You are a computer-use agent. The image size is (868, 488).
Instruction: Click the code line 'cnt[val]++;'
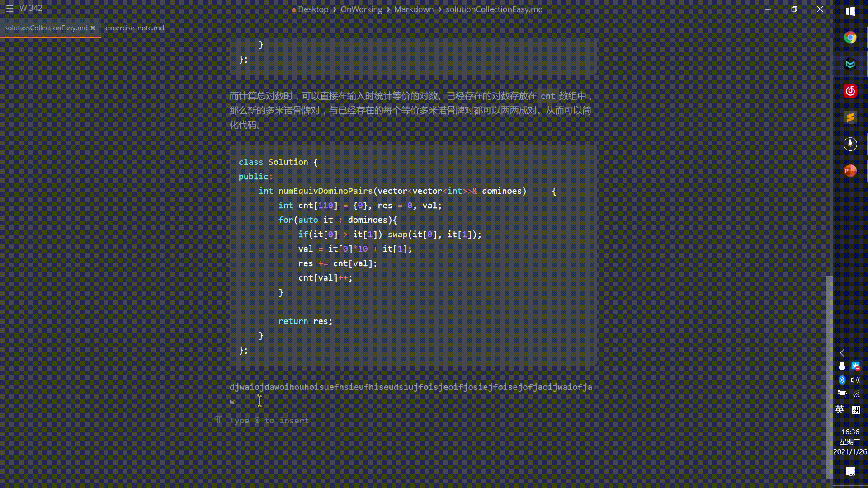tap(325, 278)
